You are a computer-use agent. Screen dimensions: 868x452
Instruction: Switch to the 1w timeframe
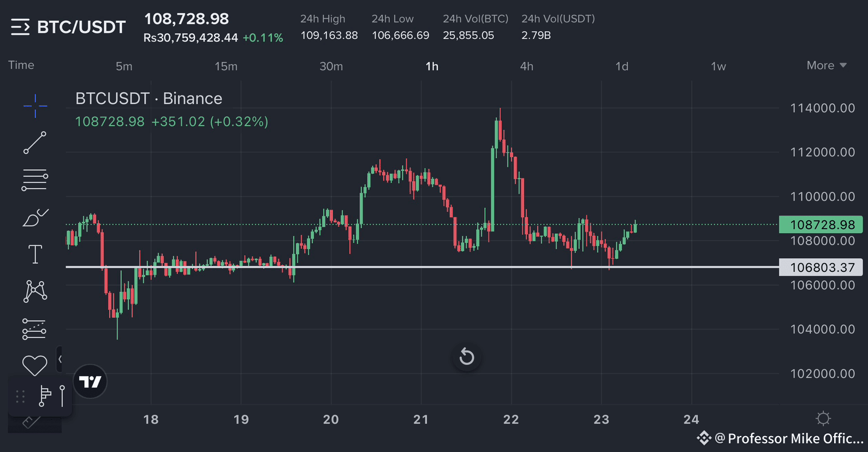tap(718, 66)
